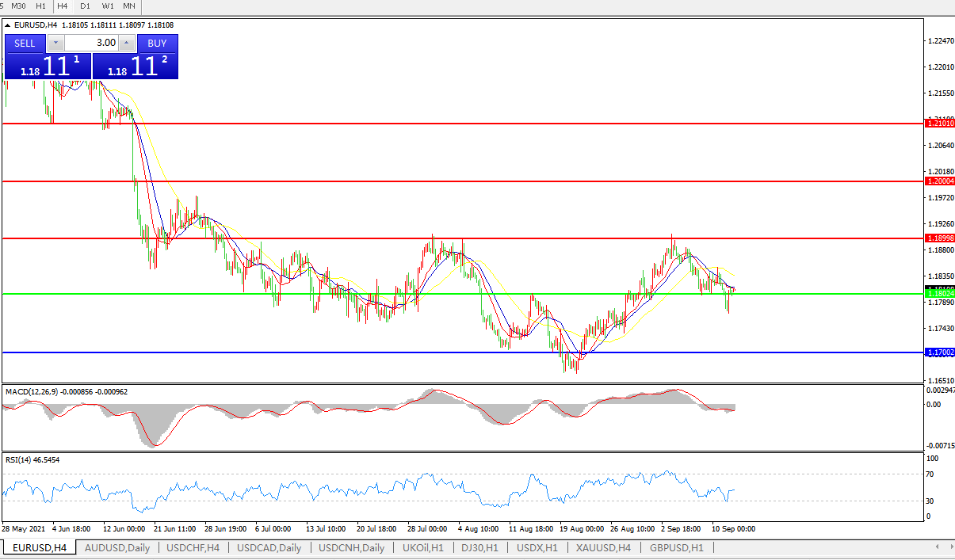Toggle the D1 timeframe button
This screenshot has height=560, width=955.
(x=85, y=6)
